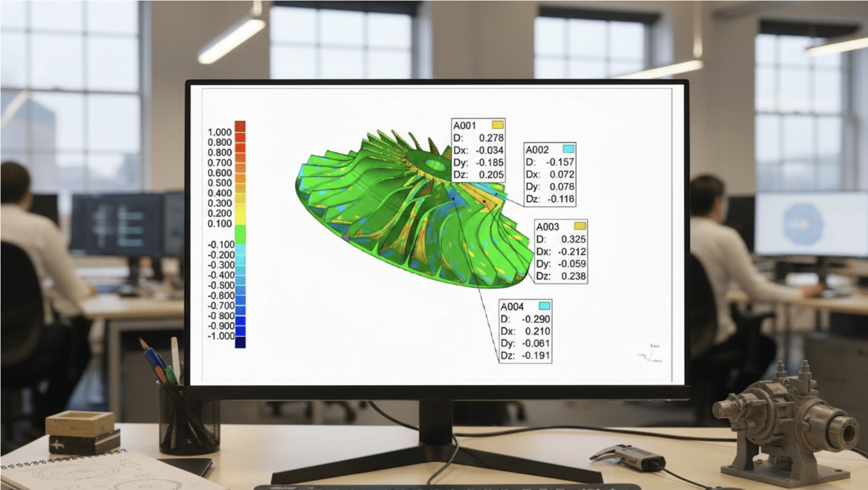Click the 0.500 legend scale value
The image size is (868, 490).
[x=220, y=183]
